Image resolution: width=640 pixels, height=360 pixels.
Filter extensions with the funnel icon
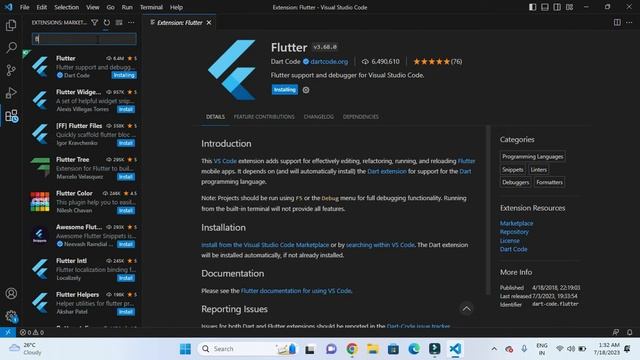click(x=95, y=22)
